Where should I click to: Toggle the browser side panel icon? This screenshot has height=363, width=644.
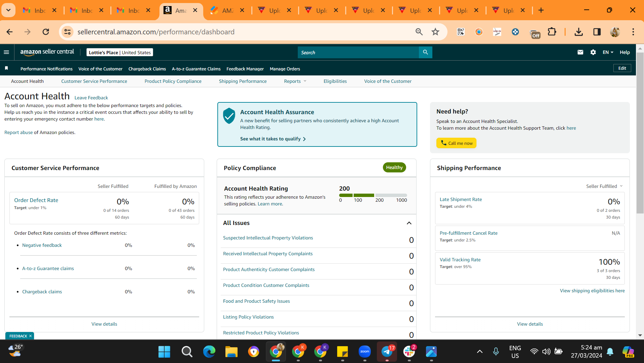coord(597,32)
